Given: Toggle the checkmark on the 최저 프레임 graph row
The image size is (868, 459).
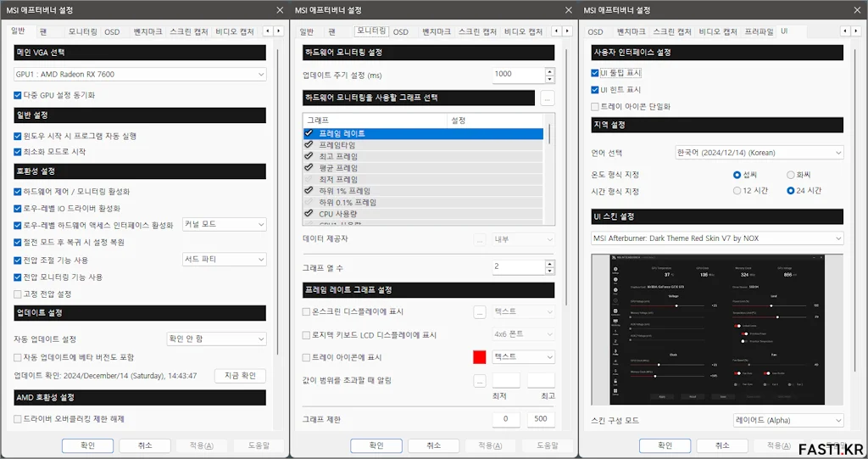Looking at the screenshot, I should coord(309,179).
